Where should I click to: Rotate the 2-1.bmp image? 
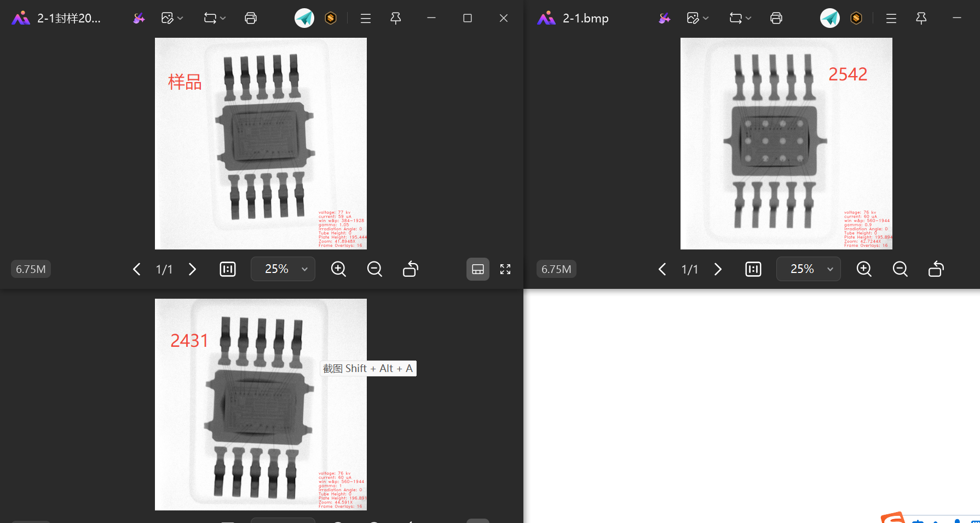[x=936, y=269]
